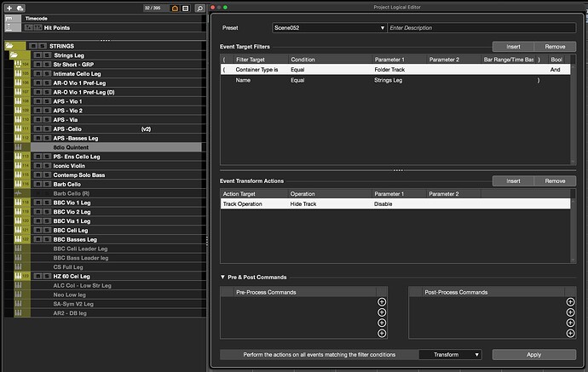Click the Hit Points track icon

pos(9,27)
